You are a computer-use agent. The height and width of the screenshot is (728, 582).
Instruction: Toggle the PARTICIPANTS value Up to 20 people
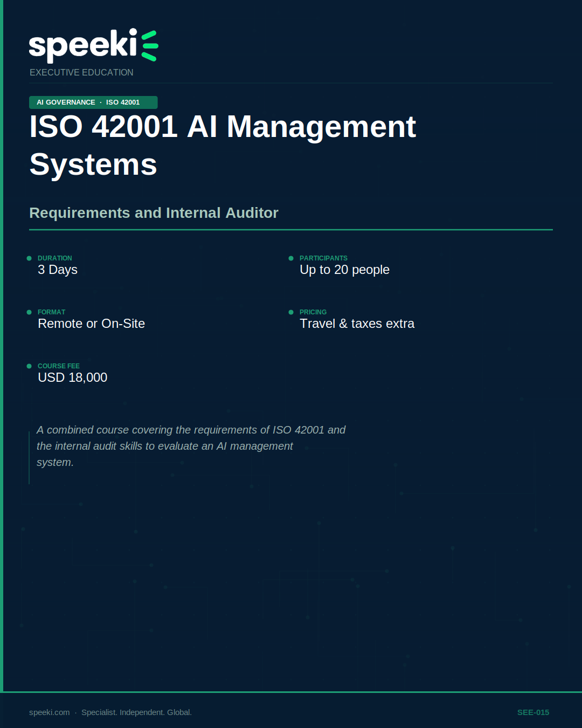pyautogui.click(x=344, y=270)
